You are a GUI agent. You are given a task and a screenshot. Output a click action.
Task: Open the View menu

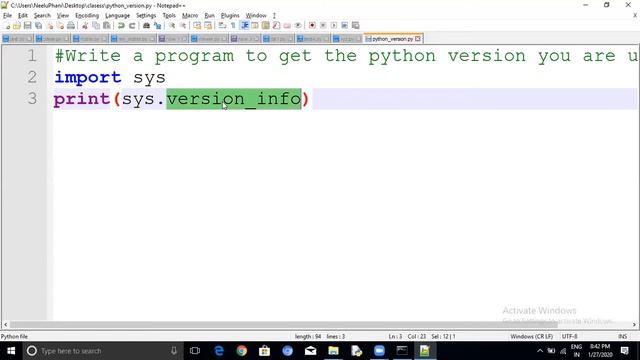(62, 16)
